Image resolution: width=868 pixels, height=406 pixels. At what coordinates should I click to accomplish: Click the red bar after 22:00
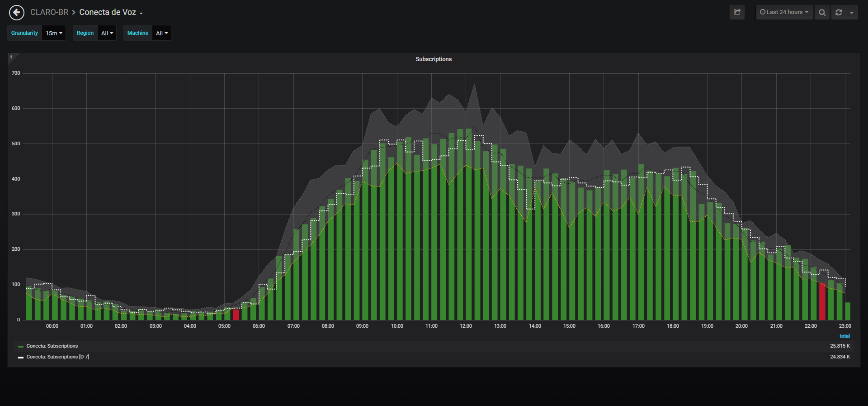tap(822, 301)
